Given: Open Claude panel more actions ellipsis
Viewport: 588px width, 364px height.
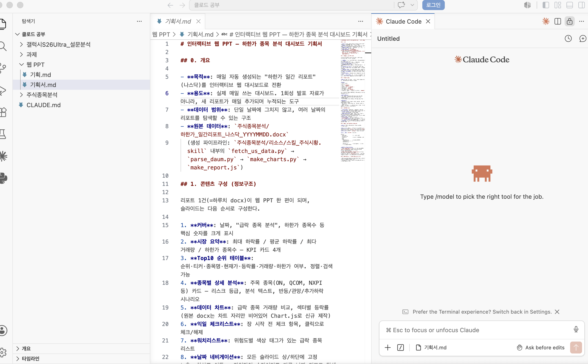Looking at the screenshot, I should (582, 21).
